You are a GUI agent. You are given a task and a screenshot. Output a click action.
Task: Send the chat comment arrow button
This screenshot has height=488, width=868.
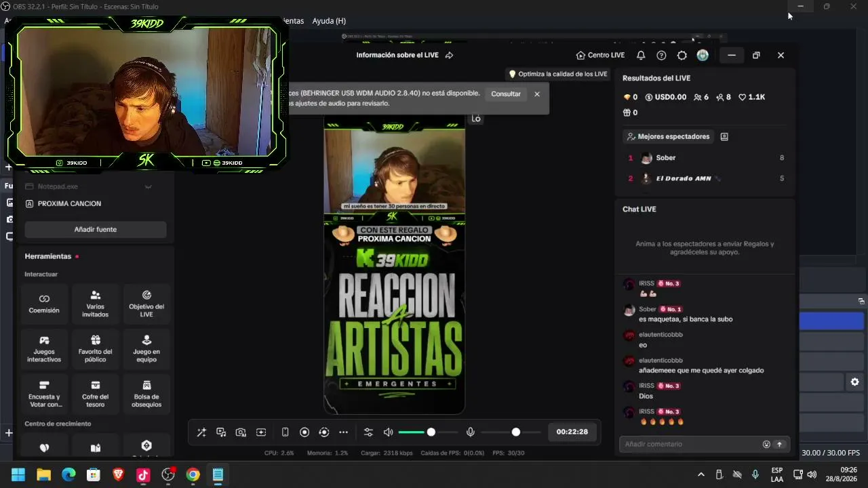coord(779,445)
